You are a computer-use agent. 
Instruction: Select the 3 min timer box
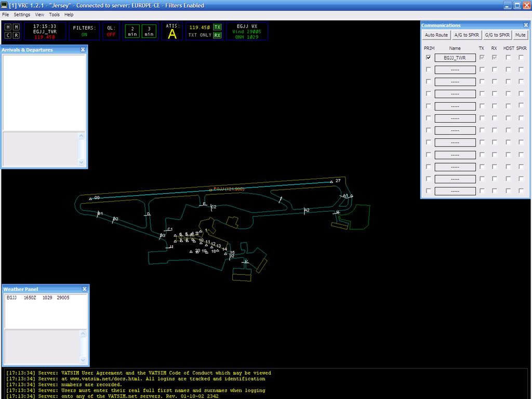click(149, 31)
